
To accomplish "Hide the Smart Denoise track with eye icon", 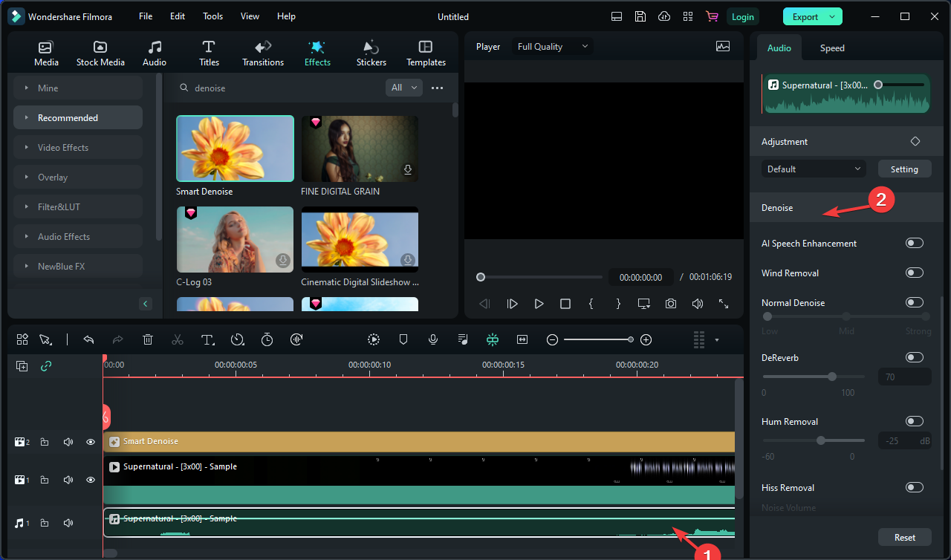I will (91, 442).
